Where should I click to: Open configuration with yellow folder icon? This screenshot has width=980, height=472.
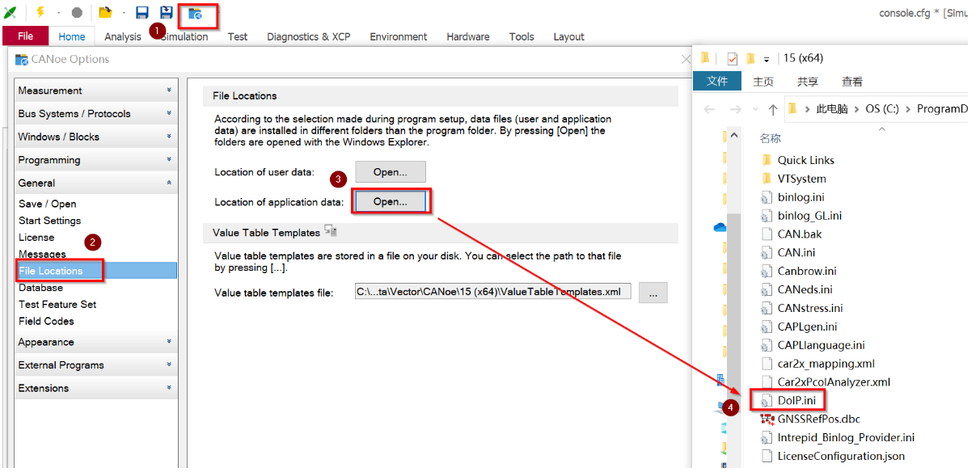click(x=105, y=12)
